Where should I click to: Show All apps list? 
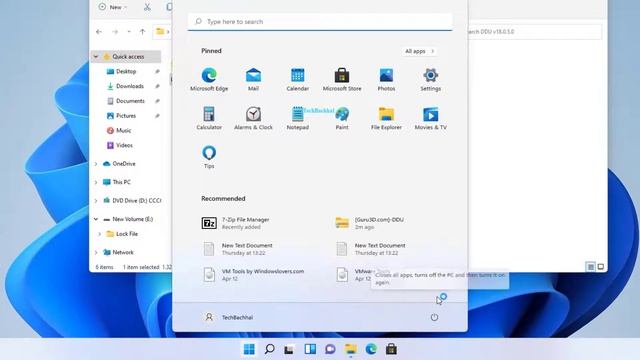pyautogui.click(x=419, y=51)
